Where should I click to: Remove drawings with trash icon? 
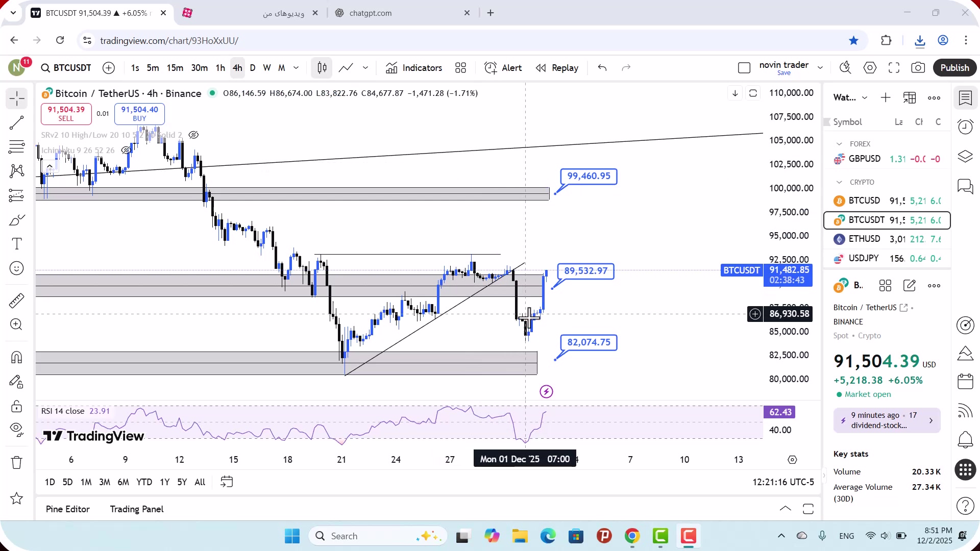pyautogui.click(x=17, y=463)
